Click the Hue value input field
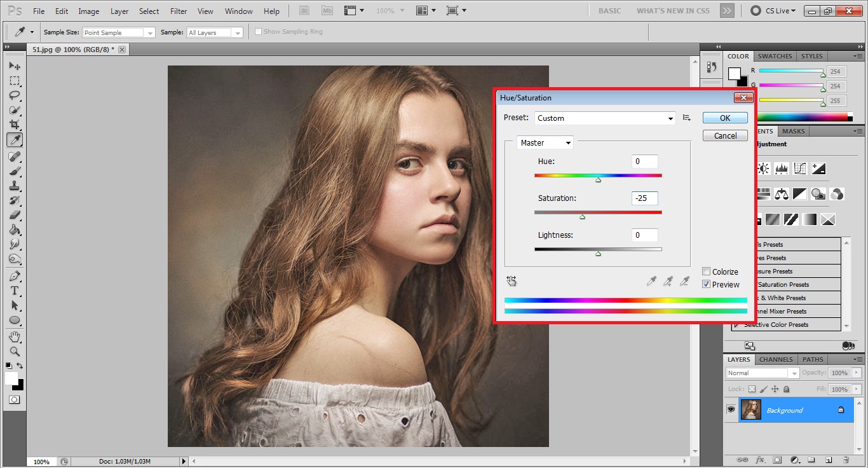The height and width of the screenshot is (468, 868). [x=644, y=162]
